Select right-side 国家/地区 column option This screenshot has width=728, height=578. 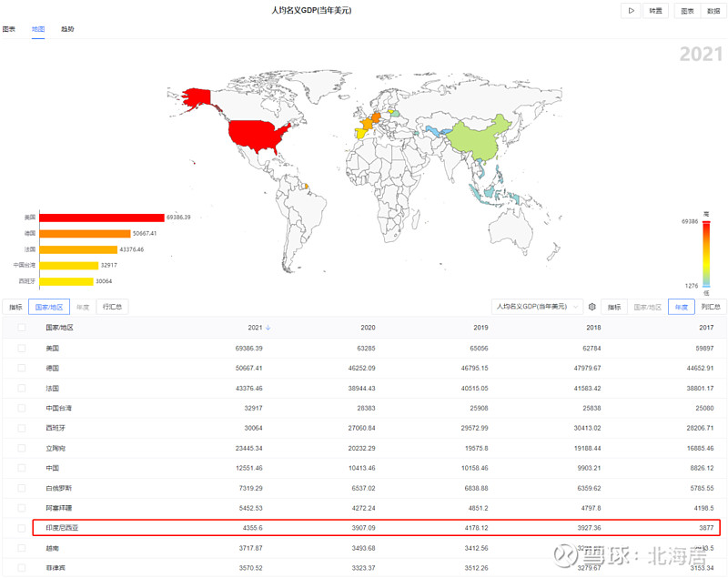pyautogui.click(x=648, y=307)
